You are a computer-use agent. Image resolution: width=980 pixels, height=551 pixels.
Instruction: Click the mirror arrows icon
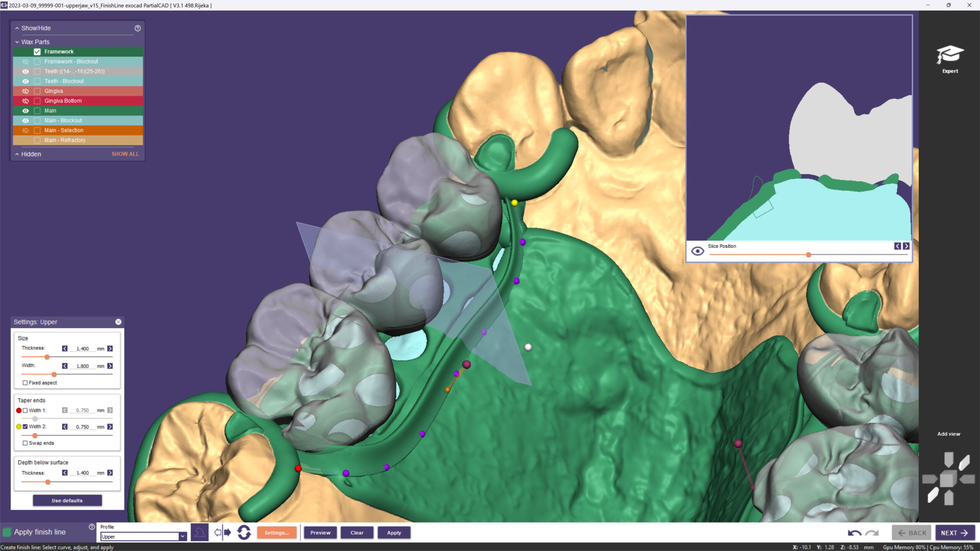(x=223, y=532)
